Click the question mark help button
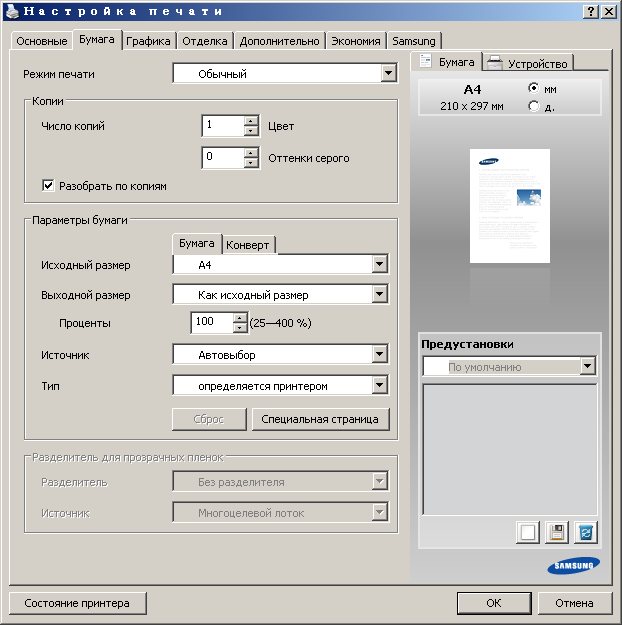 tap(591, 12)
